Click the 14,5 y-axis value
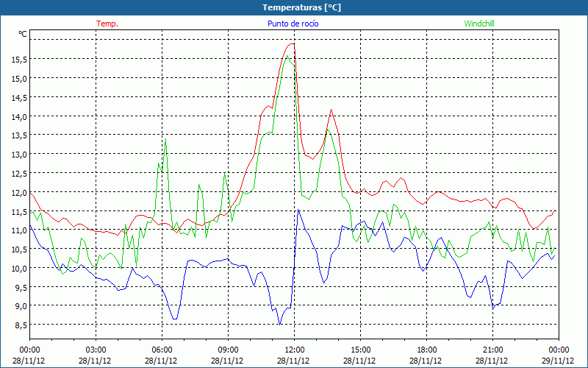The image size is (588, 368). (x=20, y=97)
